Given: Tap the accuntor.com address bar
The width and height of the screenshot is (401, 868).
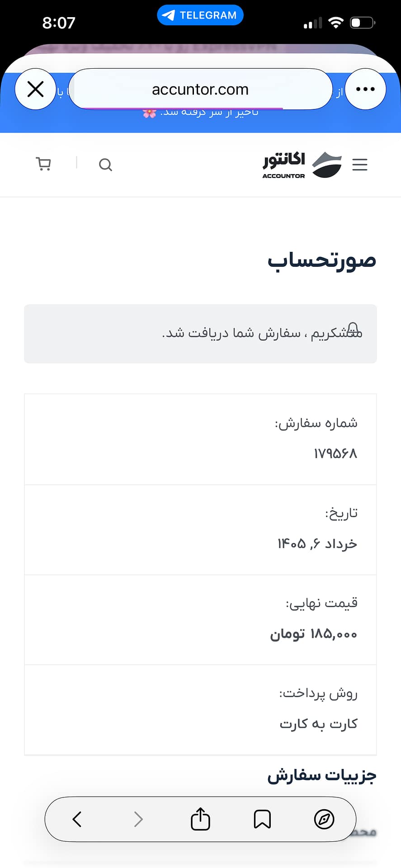Looking at the screenshot, I should pos(200,89).
